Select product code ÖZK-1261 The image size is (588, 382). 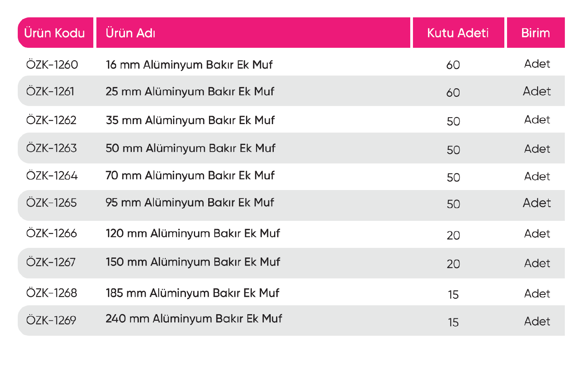pyautogui.click(x=50, y=92)
